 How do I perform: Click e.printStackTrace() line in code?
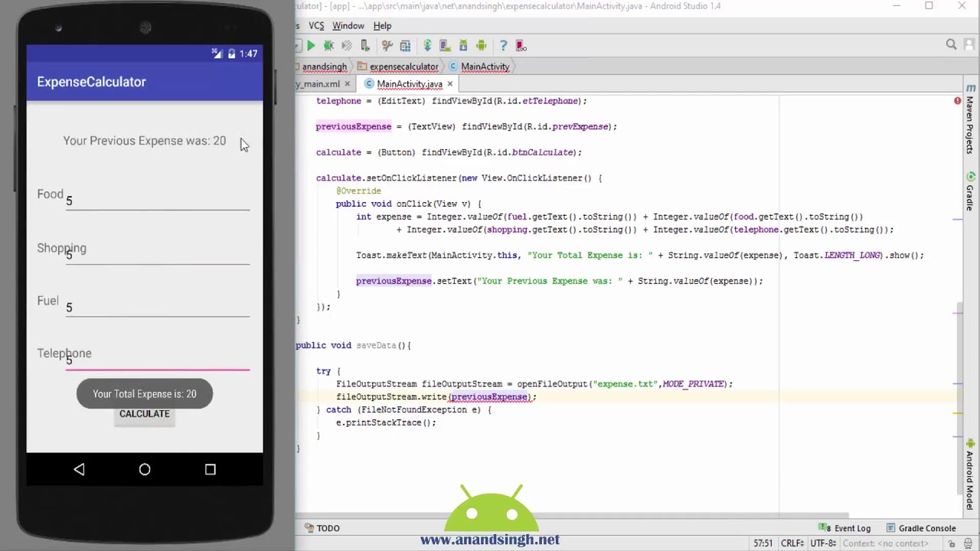[x=386, y=422]
